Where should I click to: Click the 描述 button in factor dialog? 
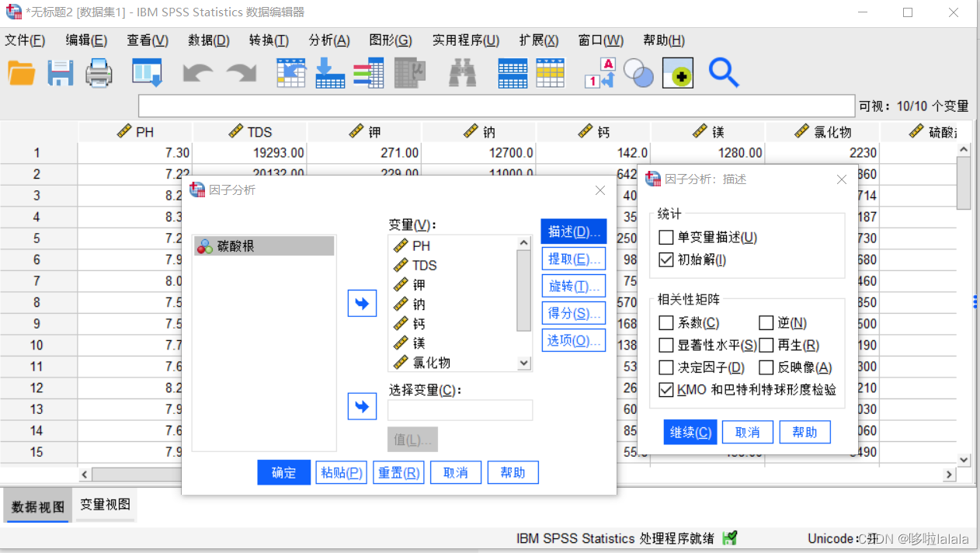(574, 231)
